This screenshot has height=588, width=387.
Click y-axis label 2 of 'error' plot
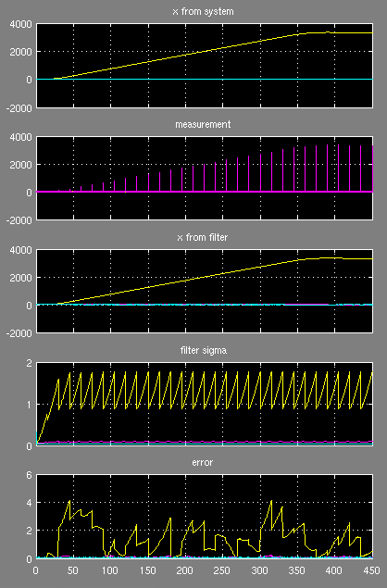click(x=29, y=531)
